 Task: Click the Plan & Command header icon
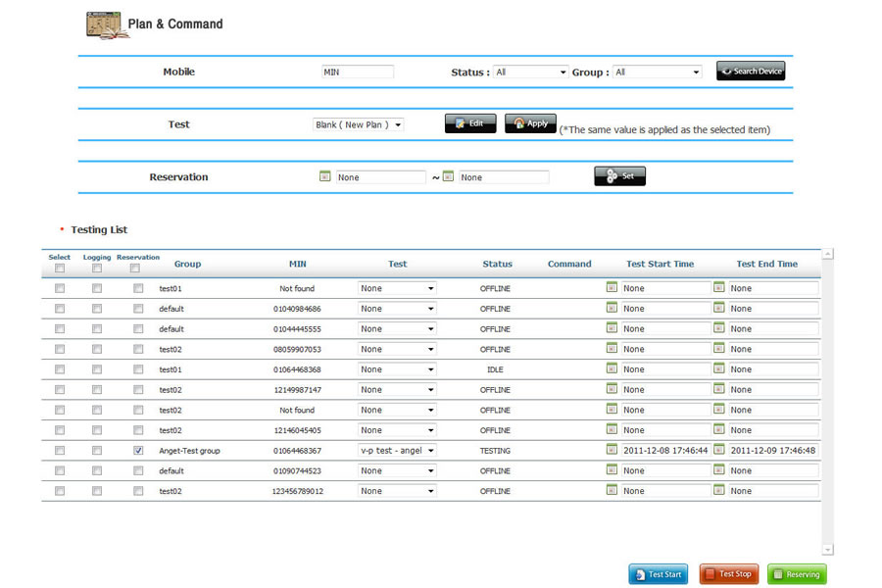(108, 24)
